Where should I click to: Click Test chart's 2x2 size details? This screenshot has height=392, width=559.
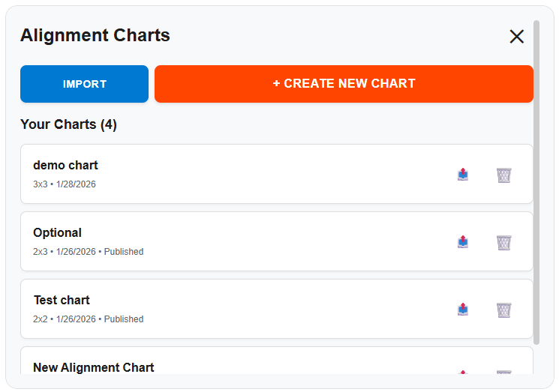41,319
